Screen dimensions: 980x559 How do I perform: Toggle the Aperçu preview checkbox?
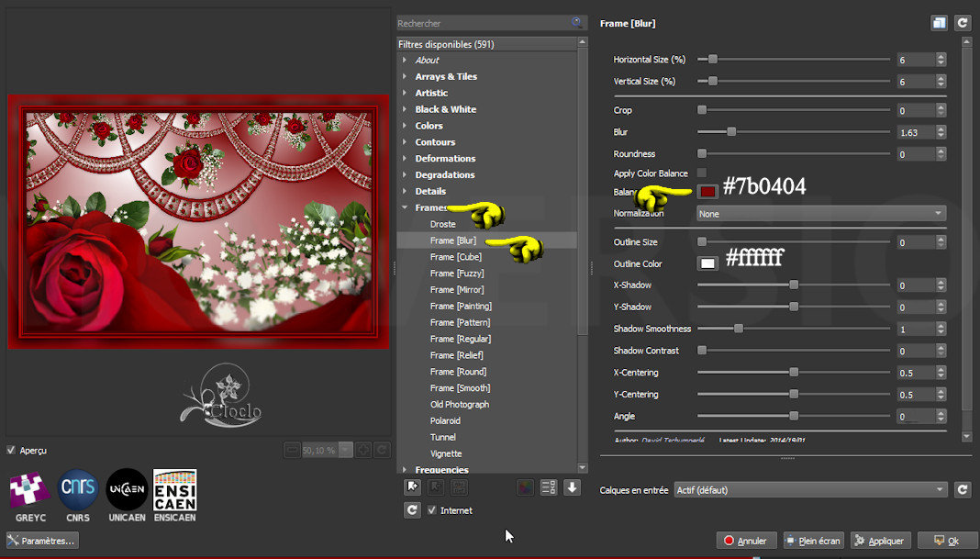point(11,451)
